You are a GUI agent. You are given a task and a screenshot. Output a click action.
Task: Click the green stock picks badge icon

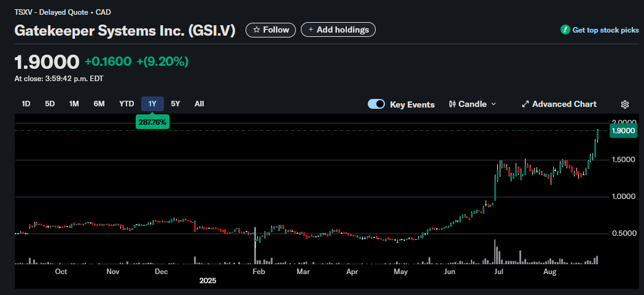click(565, 29)
